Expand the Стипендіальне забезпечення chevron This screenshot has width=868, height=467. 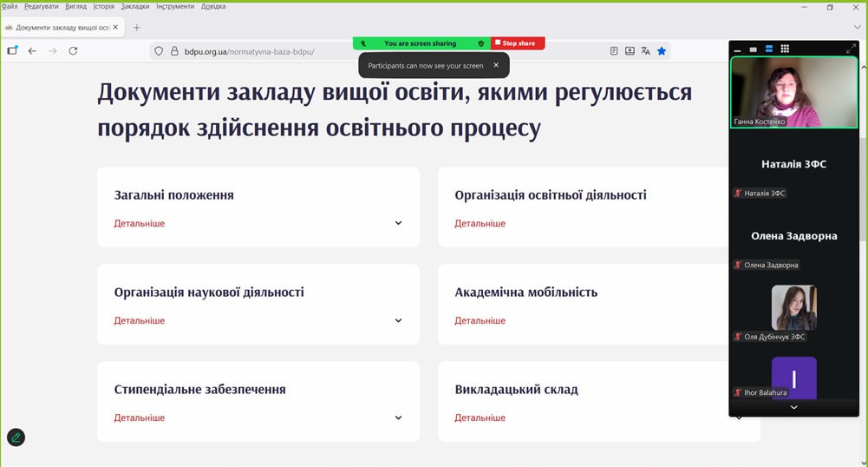click(398, 418)
